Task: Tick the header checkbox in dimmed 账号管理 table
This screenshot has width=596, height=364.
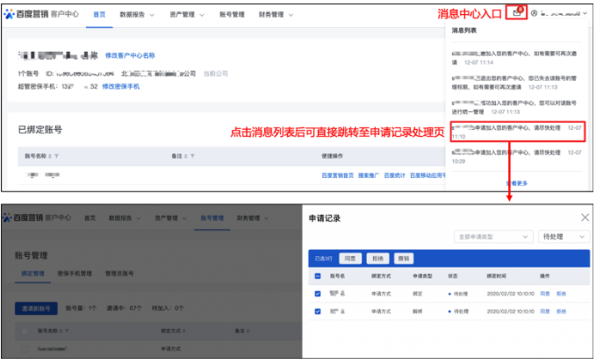Action: tap(25, 331)
